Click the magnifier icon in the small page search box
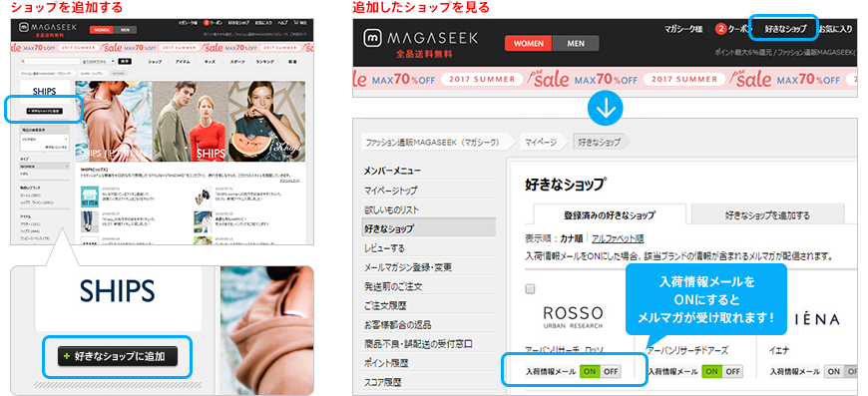Screen dimensions: 868x396 click(x=23, y=62)
